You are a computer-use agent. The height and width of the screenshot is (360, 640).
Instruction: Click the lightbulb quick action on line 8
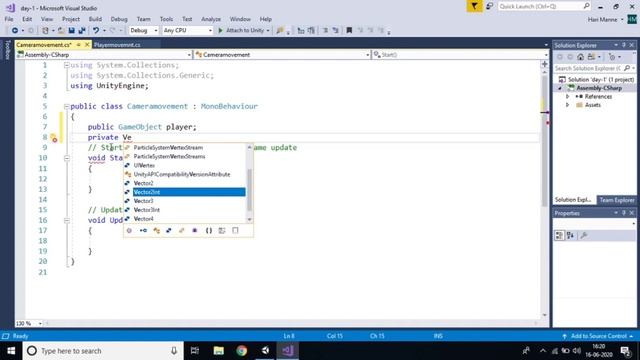point(54,138)
